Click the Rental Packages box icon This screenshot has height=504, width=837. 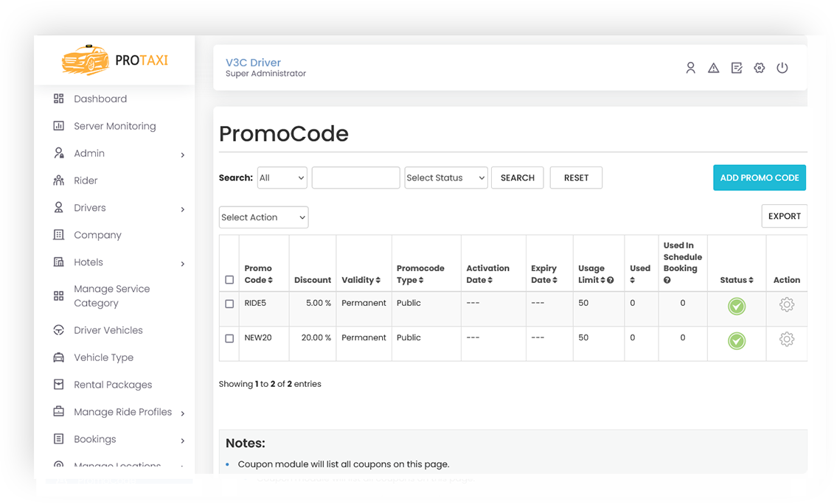click(59, 385)
